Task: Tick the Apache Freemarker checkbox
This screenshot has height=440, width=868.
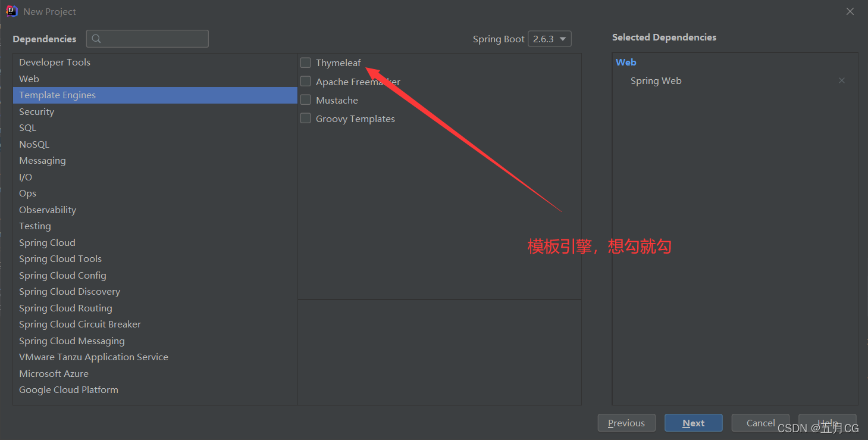Action: (306, 81)
